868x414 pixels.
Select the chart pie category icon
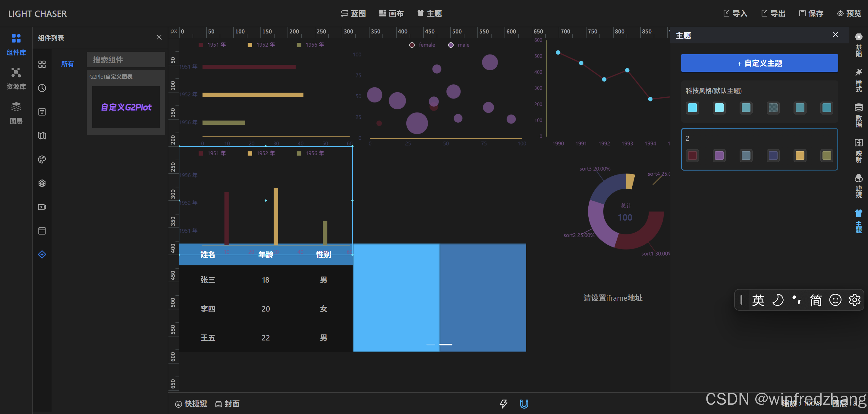[42, 88]
